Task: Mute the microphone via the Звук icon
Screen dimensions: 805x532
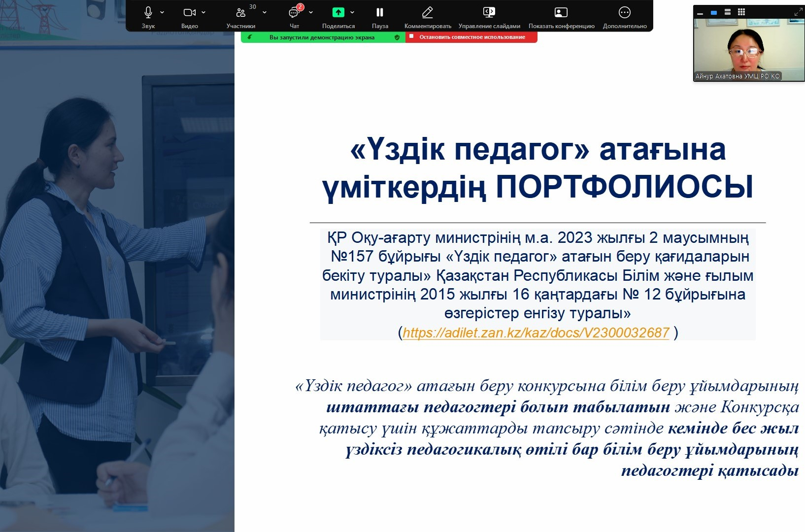Action: pyautogui.click(x=148, y=13)
